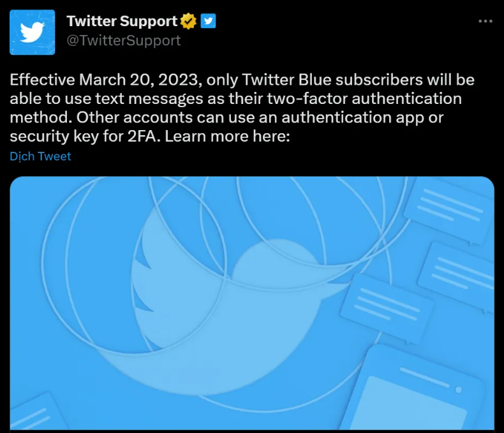Open the @TwitterSupport handle link
This screenshot has height=433, width=504.
pyautogui.click(x=124, y=40)
